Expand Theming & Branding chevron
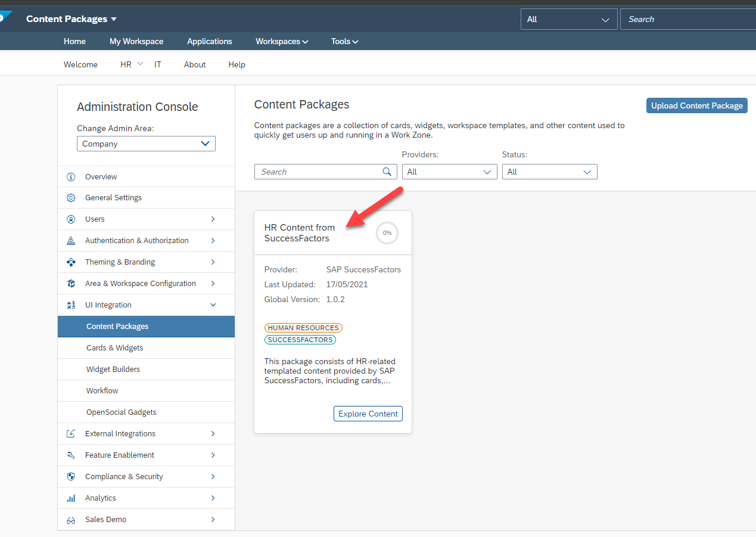 pyautogui.click(x=213, y=262)
